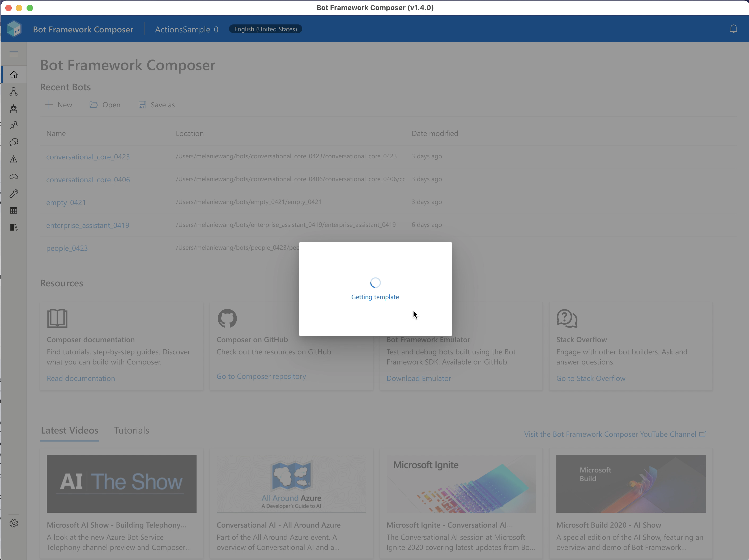
Task: Collapse the sidebar with hamburger menu
Action: click(14, 54)
